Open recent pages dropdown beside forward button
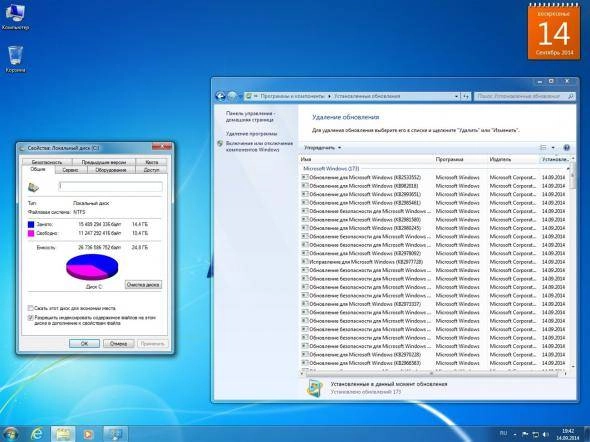The image size is (590, 442). (240, 97)
